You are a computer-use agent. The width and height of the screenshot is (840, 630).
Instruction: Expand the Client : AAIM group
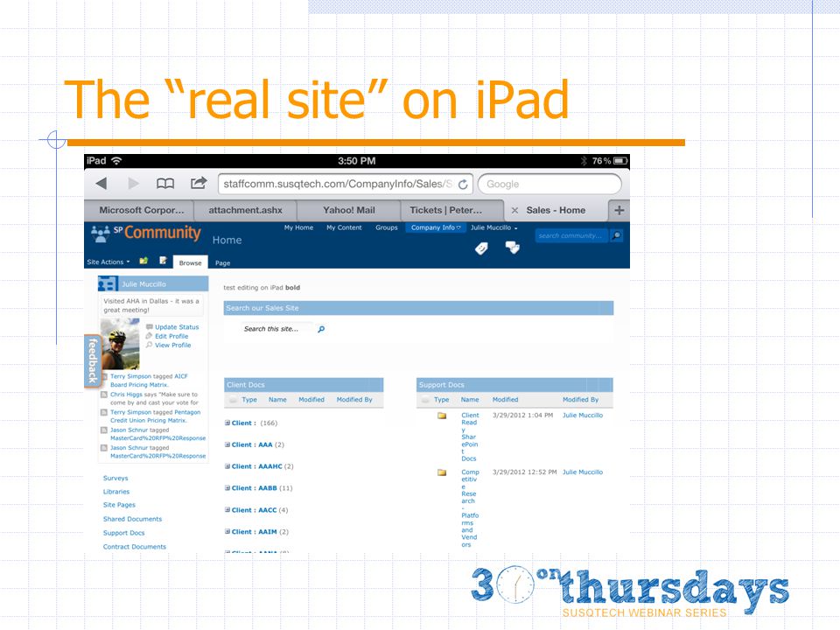point(227,531)
